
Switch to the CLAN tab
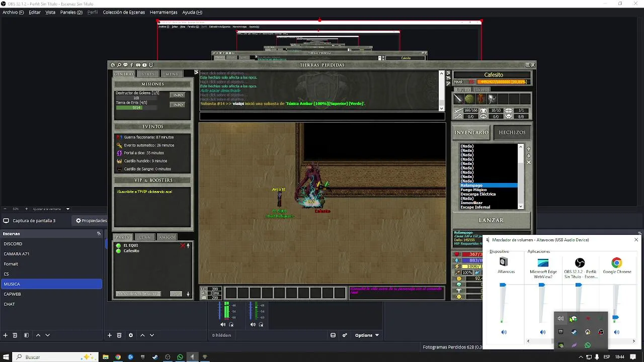click(x=145, y=237)
